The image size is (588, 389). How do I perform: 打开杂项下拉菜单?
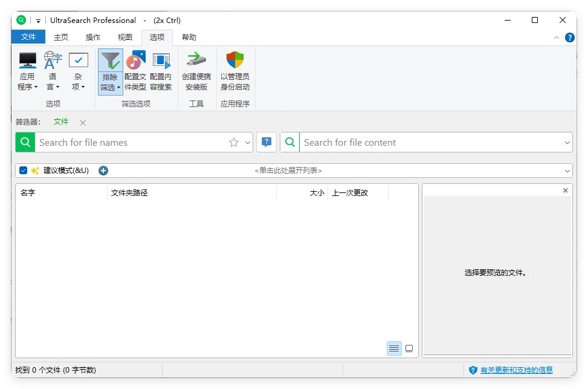coord(78,70)
